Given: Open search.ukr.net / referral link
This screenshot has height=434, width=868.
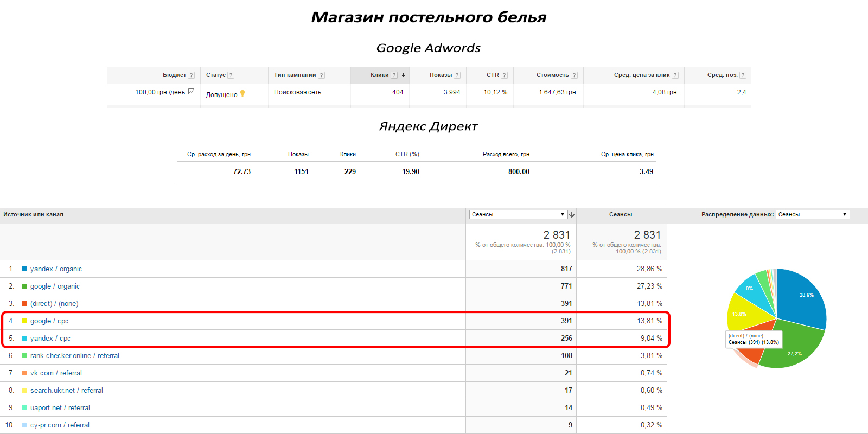Looking at the screenshot, I should click(x=67, y=390).
